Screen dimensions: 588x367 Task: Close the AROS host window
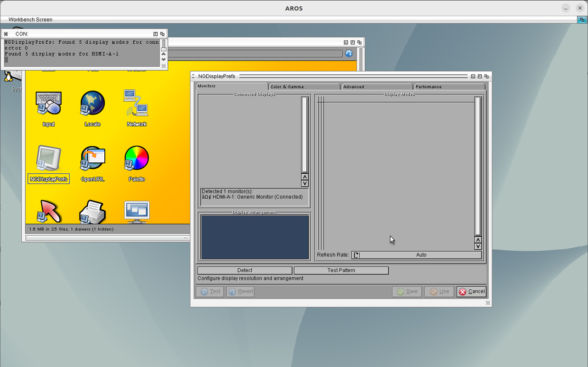coord(580,8)
